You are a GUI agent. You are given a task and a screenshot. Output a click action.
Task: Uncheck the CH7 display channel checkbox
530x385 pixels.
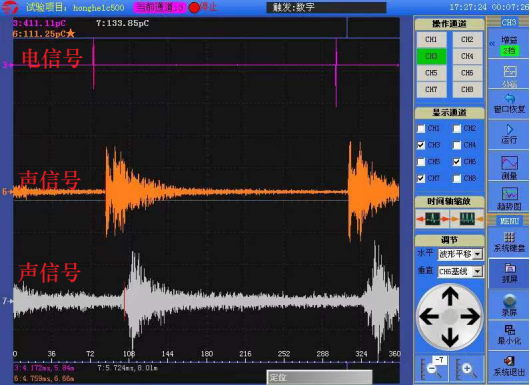tap(421, 178)
